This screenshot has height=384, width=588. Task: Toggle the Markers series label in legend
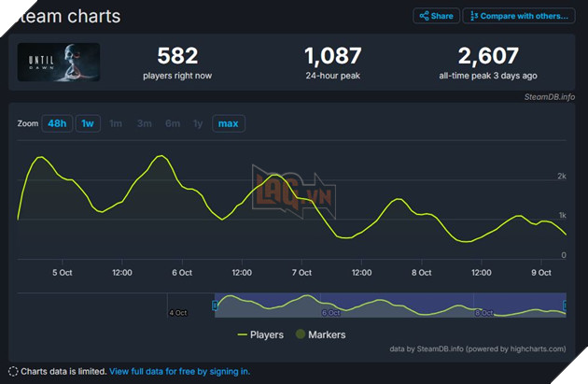pyautogui.click(x=327, y=334)
